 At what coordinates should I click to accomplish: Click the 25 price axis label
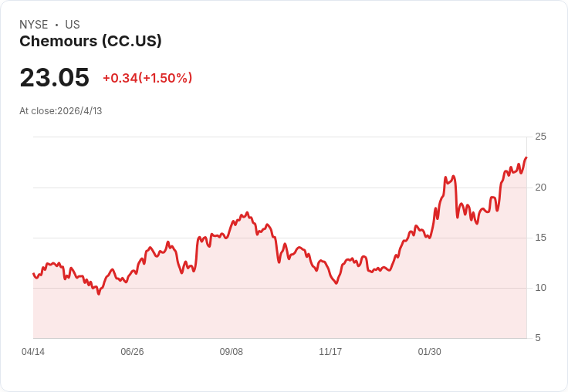pyautogui.click(x=540, y=137)
